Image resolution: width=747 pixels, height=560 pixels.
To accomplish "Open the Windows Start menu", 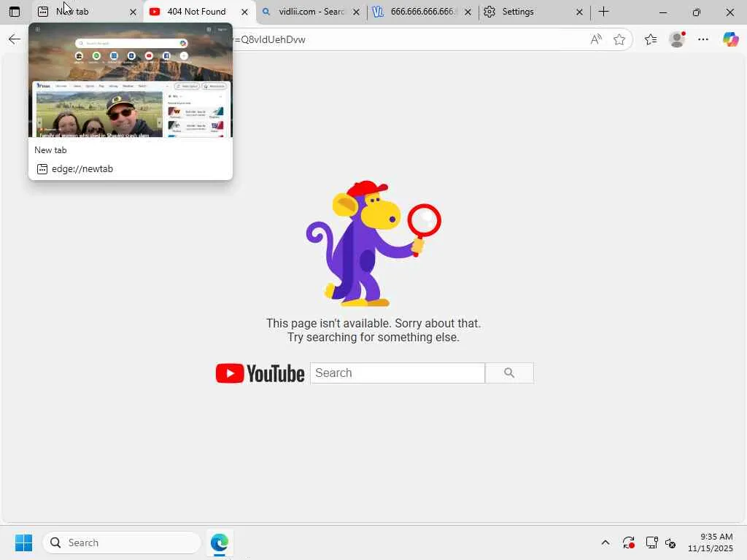I will pos(23,542).
